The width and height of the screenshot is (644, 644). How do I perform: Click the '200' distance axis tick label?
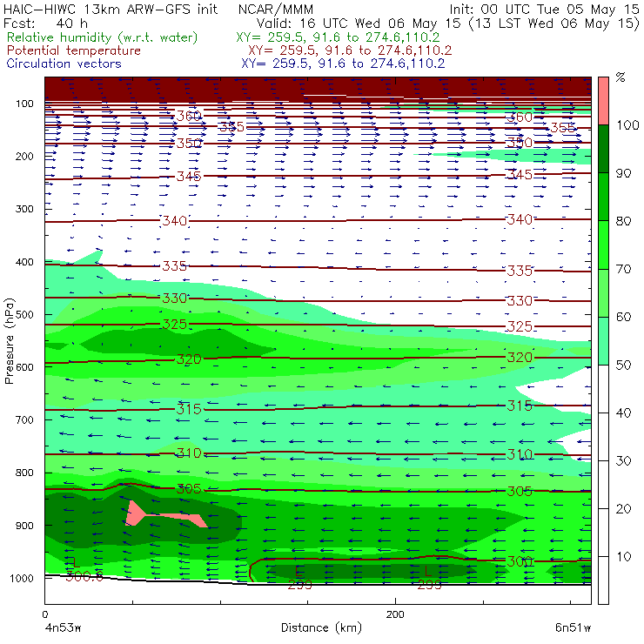click(x=395, y=614)
